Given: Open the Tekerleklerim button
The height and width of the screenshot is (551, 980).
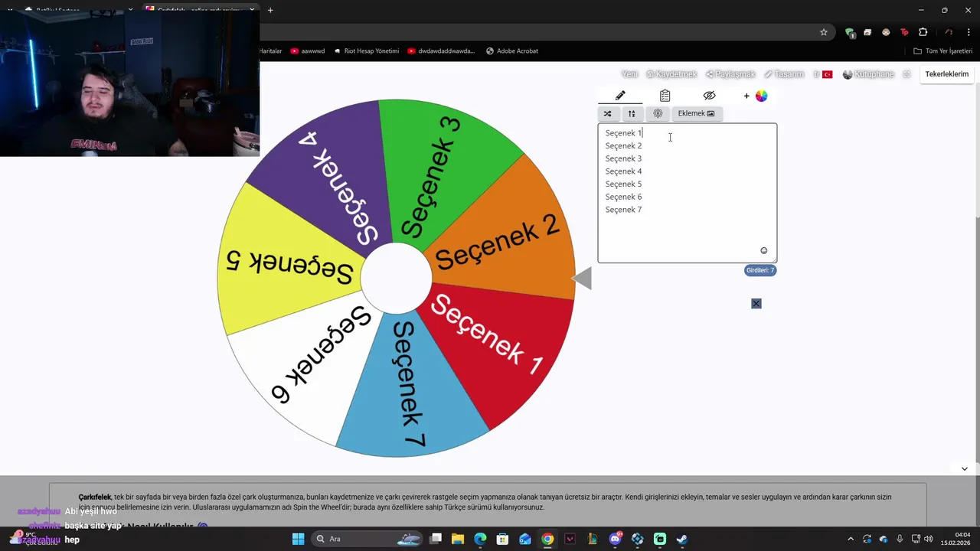Looking at the screenshot, I should point(947,74).
